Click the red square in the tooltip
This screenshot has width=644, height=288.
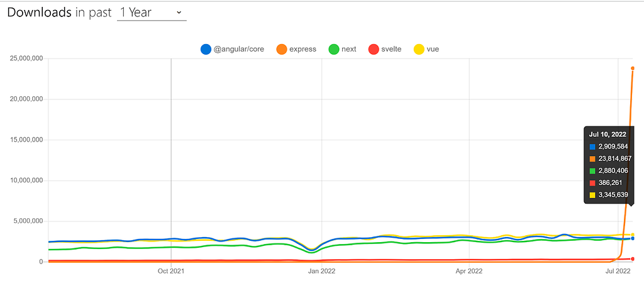pos(592,183)
